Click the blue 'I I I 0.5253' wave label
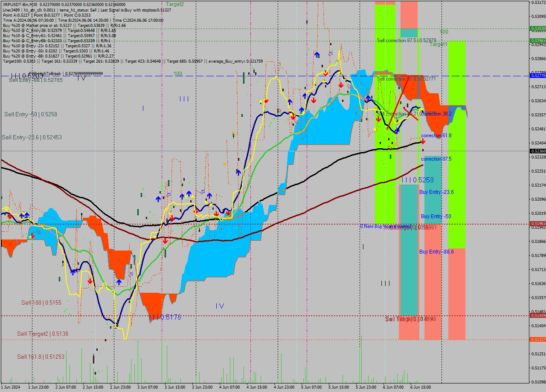This screenshot has height=392, width=546. click(418, 180)
